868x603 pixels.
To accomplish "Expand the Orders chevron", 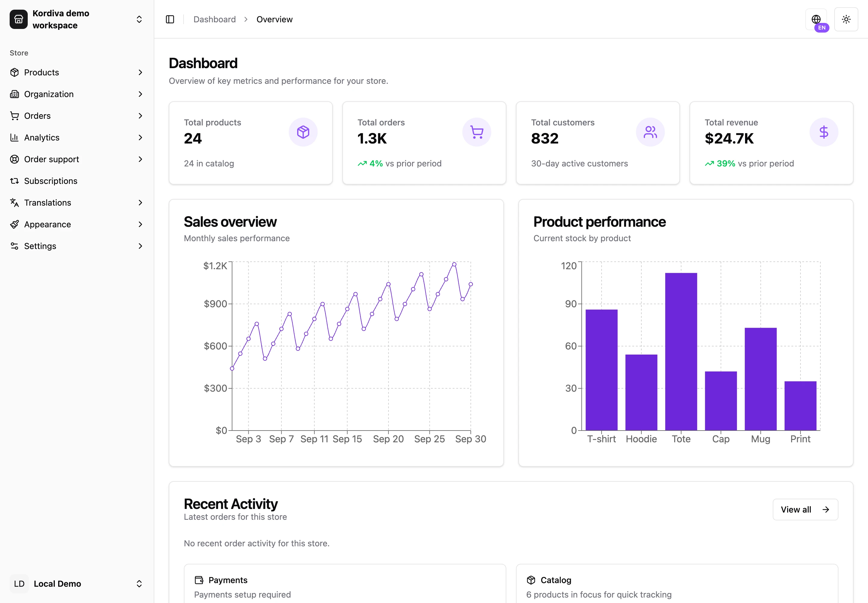I will point(140,115).
